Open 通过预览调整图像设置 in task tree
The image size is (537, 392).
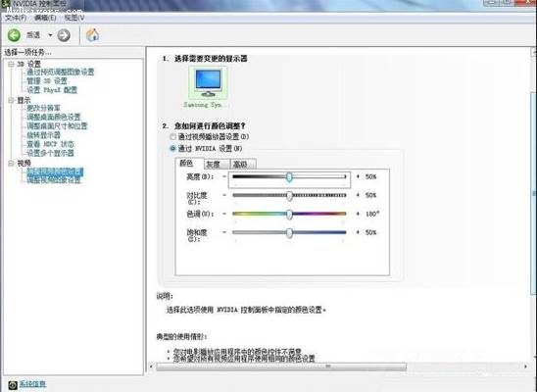61,72
